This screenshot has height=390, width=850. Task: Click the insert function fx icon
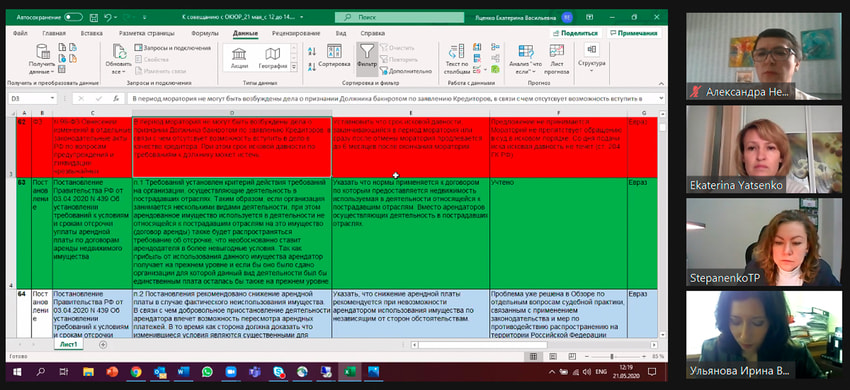115,99
